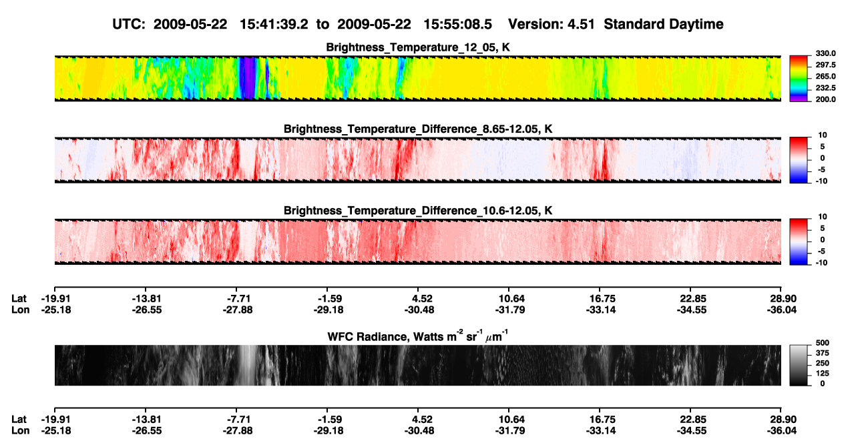This screenshot has height=445, width=868.
Task: Click the grayscale colorbar for WFC Radiance
Action: pos(799,366)
